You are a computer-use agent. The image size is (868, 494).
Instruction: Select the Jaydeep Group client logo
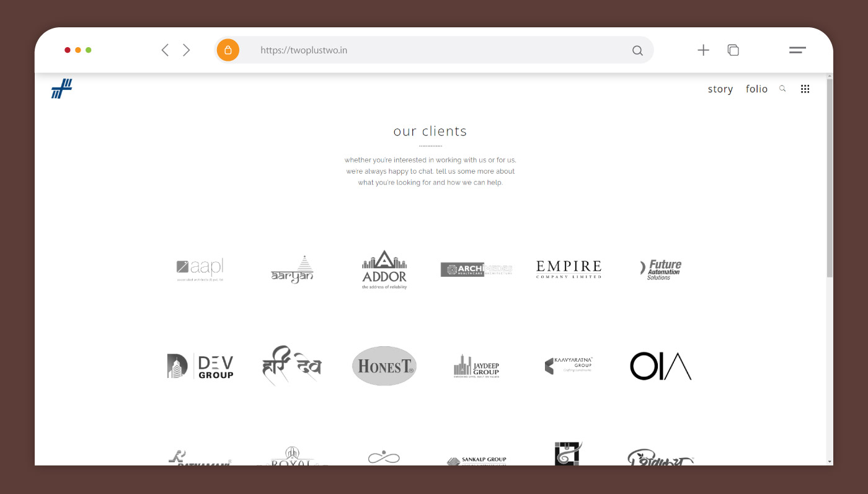476,366
